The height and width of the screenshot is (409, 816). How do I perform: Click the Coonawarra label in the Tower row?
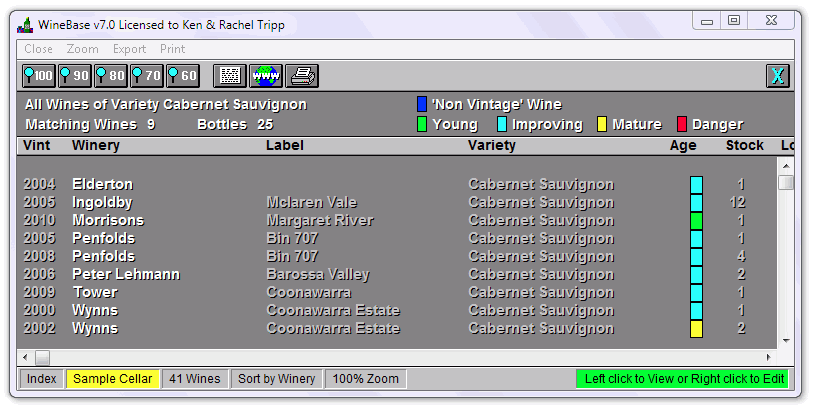point(309,292)
